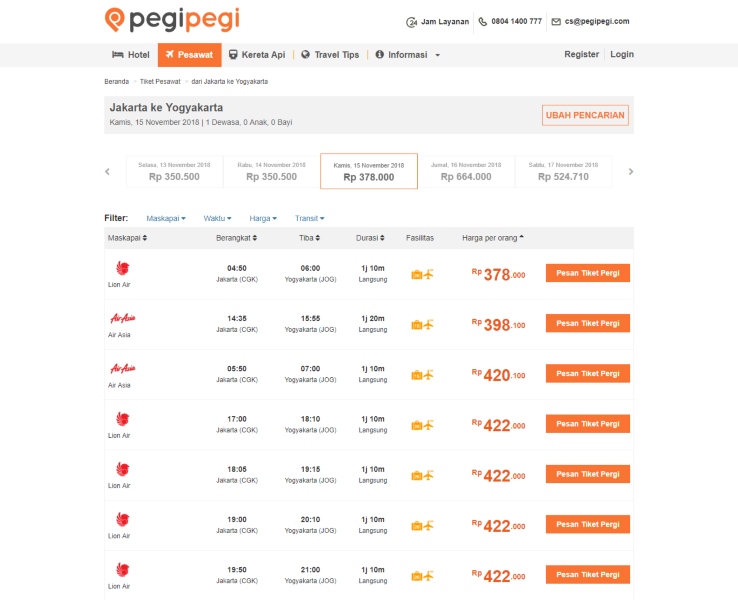Viewport: 738px width, 600px height.
Task: Show next dates with right arrow
Action: 631,172
